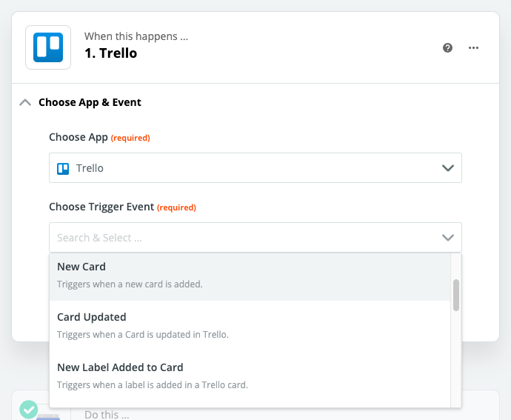This screenshot has width=511, height=420.
Task: Click the green checkmark step status icon
Action: tap(29, 409)
